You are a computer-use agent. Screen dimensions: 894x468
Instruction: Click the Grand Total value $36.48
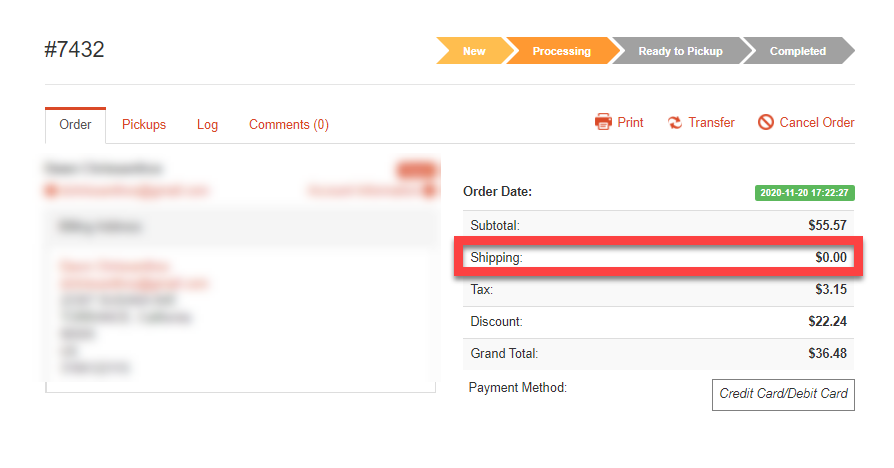point(827,353)
